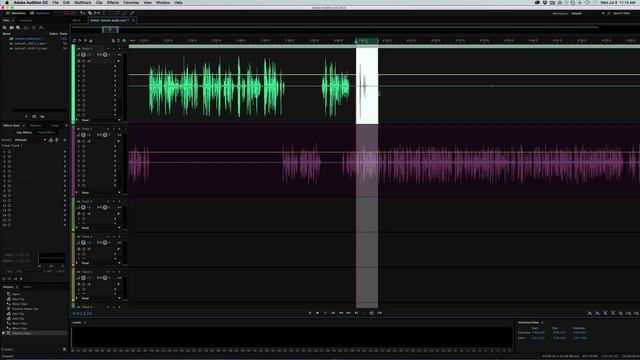Viewport: 640px width, 360px height.
Task: Switch to Clip Effects in Effects Rack
Action: click(x=24, y=133)
